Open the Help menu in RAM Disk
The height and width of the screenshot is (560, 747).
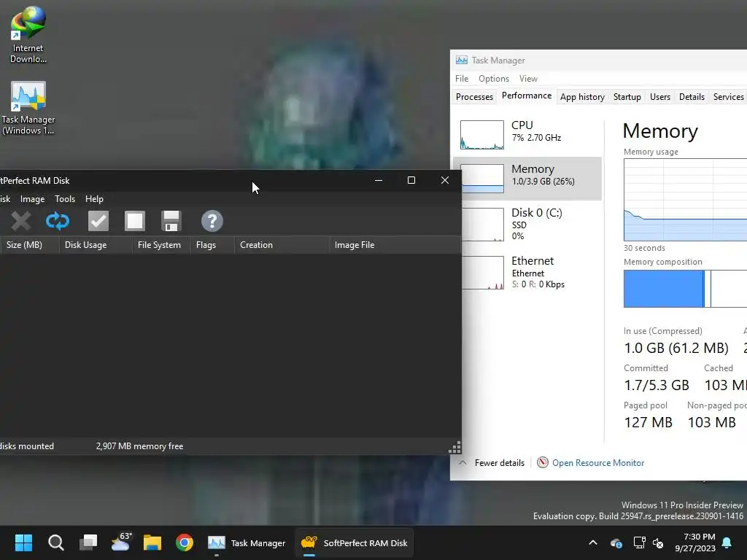click(x=94, y=199)
